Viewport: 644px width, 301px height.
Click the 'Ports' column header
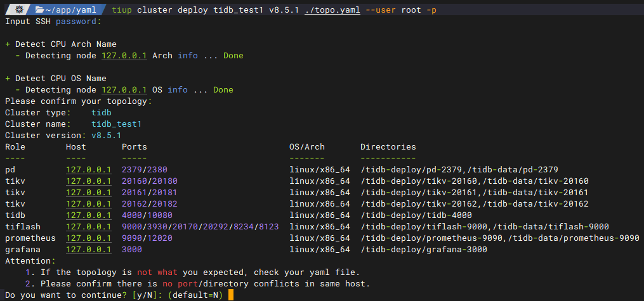tap(135, 147)
